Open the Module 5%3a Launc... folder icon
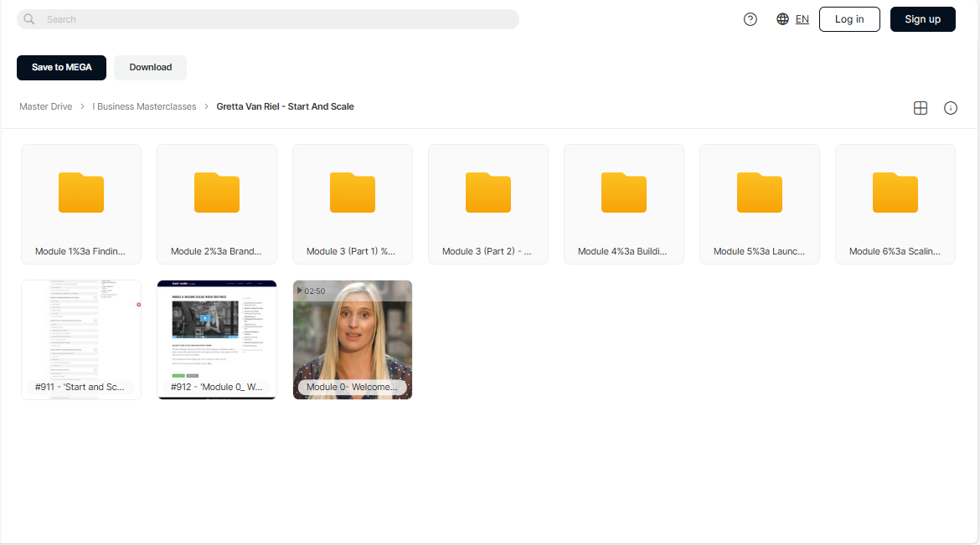980x545 pixels. tap(760, 193)
